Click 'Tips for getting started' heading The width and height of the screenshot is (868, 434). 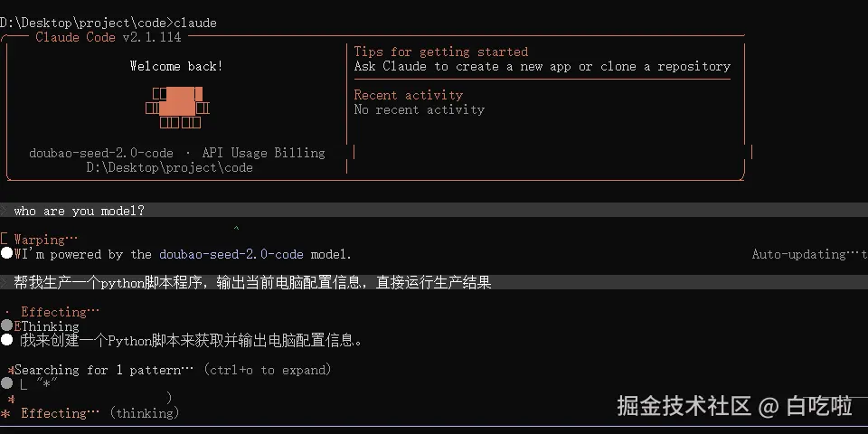[441, 52]
